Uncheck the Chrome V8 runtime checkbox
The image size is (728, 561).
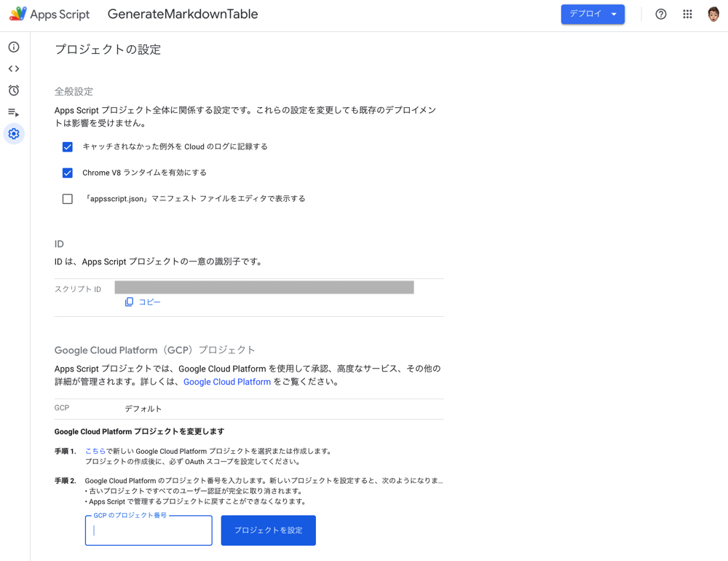[x=68, y=173]
